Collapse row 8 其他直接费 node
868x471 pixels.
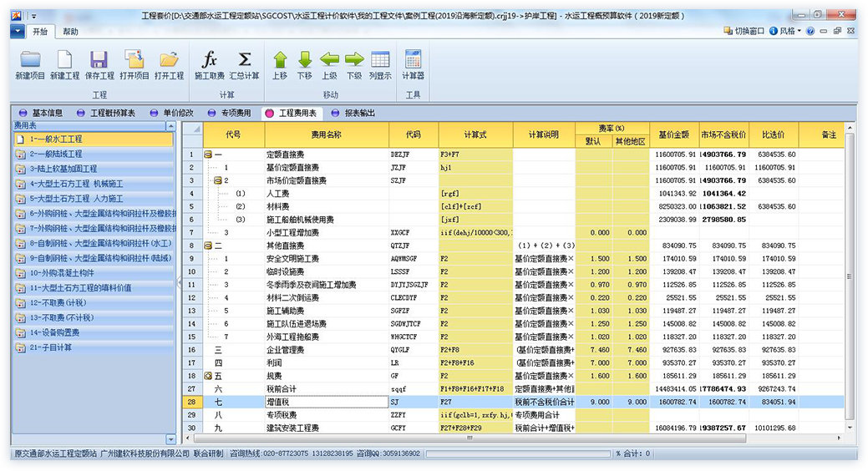[x=208, y=246]
